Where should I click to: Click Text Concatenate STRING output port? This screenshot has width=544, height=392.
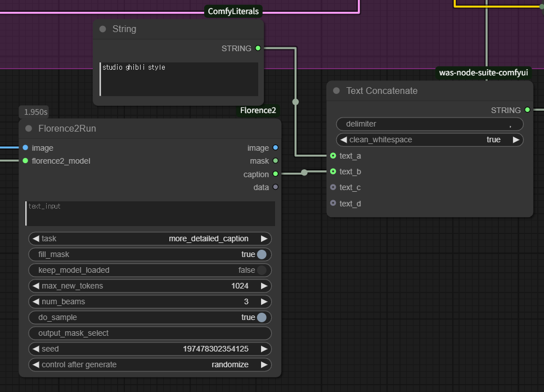pos(527,110)
